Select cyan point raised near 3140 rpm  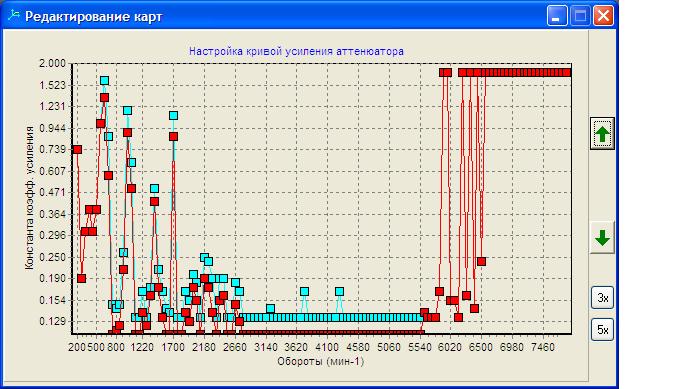pyautogui.click(x=270, y=309)
